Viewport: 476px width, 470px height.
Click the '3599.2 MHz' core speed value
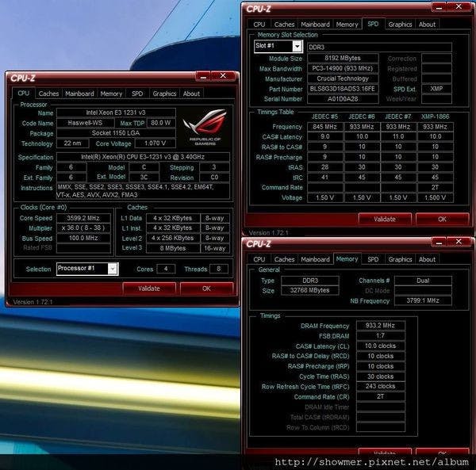pos(83,218)
